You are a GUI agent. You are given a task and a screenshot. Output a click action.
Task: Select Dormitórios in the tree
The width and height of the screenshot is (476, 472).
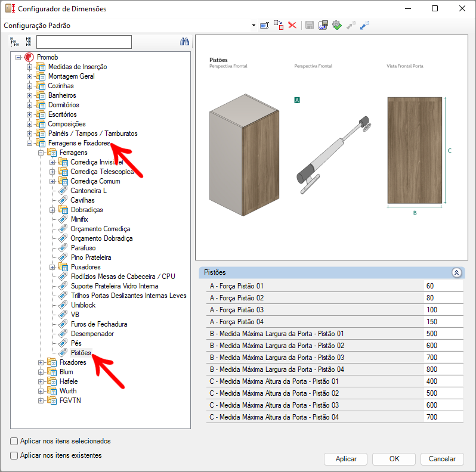63,105
